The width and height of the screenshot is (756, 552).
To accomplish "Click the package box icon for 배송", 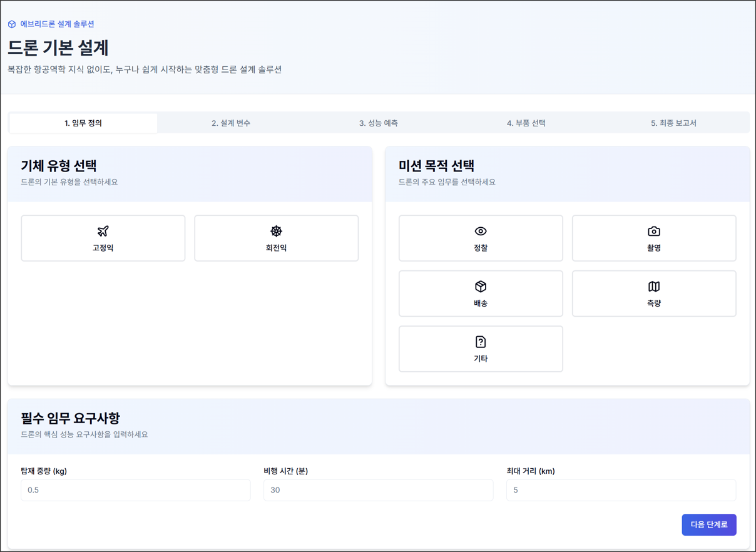I will click(481, 287).
